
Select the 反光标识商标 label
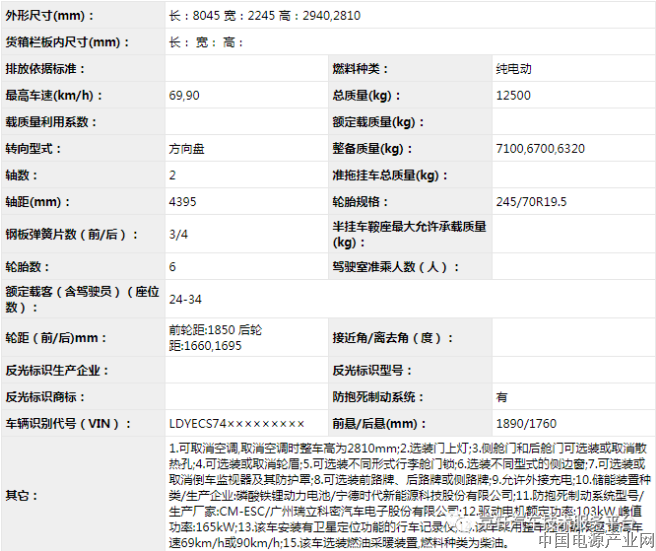pos(45,397)
